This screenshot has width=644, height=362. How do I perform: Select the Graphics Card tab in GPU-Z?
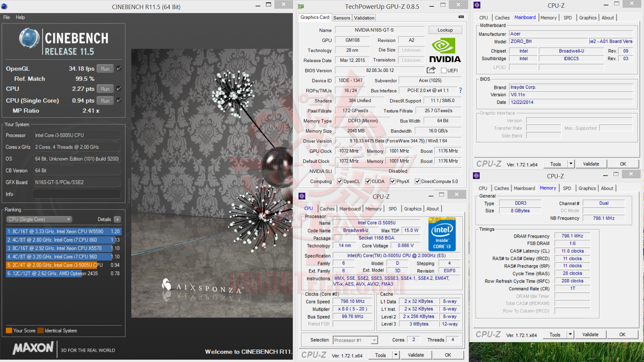(315, 17)
